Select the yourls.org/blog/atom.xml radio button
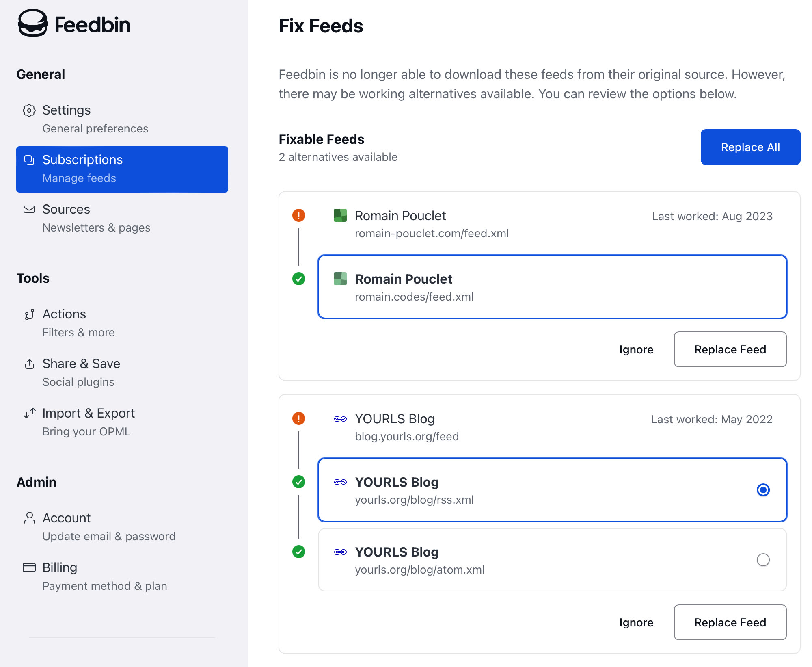 764,560
